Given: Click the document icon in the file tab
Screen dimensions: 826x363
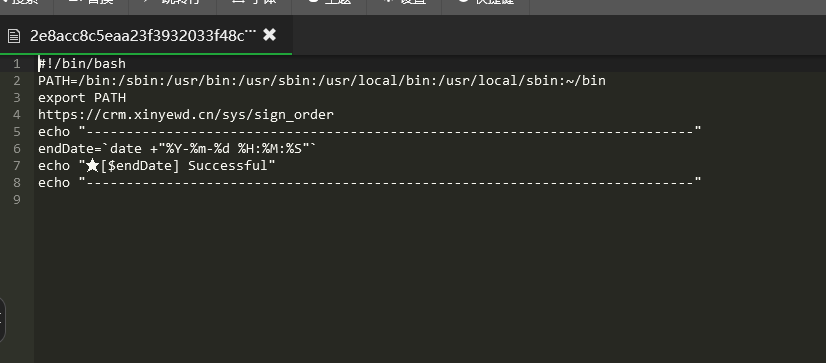Looking at the screenshot, I should (x=14, y=36).
